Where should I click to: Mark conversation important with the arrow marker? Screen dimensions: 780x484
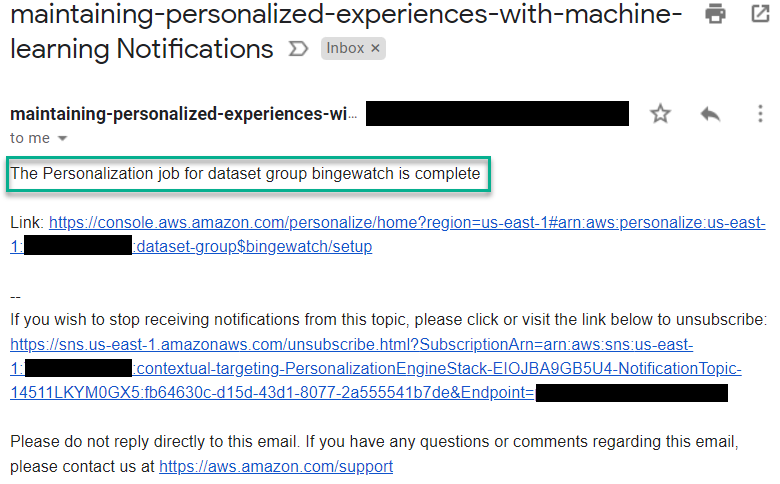tap(298, 49)
